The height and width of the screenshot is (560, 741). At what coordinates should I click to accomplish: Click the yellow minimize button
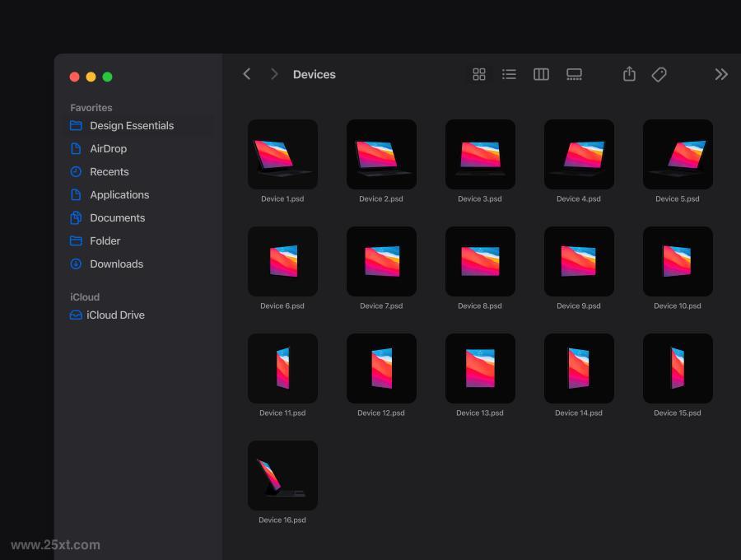click(91, 77)
